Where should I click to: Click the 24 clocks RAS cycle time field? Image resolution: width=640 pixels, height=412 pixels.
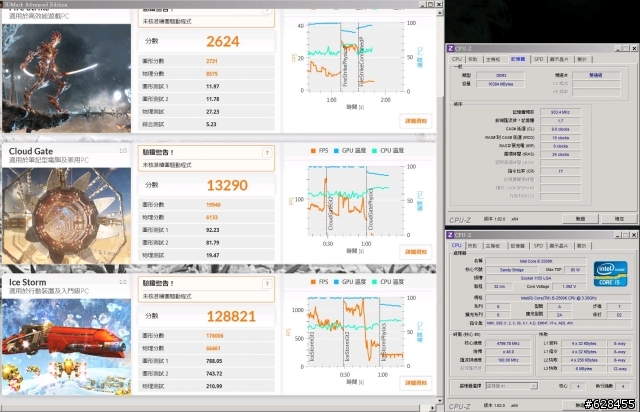(x=560, y=154)
